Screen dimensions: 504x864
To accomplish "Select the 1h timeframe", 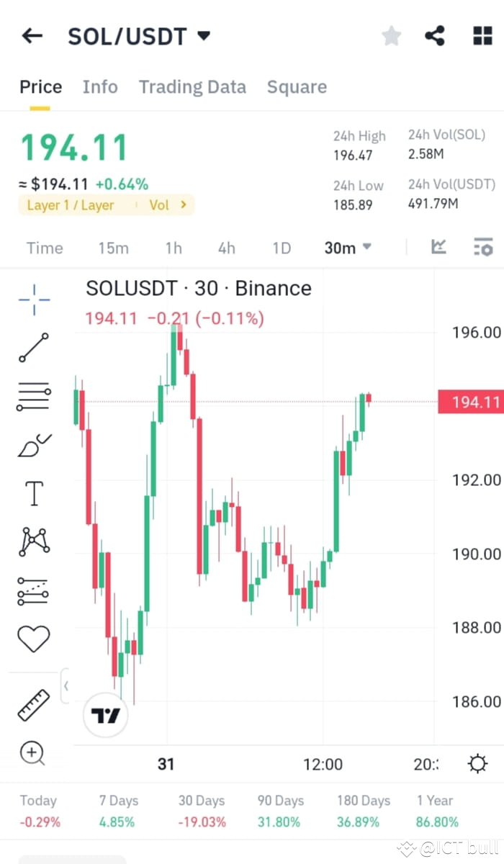I will tap(173, 248).
